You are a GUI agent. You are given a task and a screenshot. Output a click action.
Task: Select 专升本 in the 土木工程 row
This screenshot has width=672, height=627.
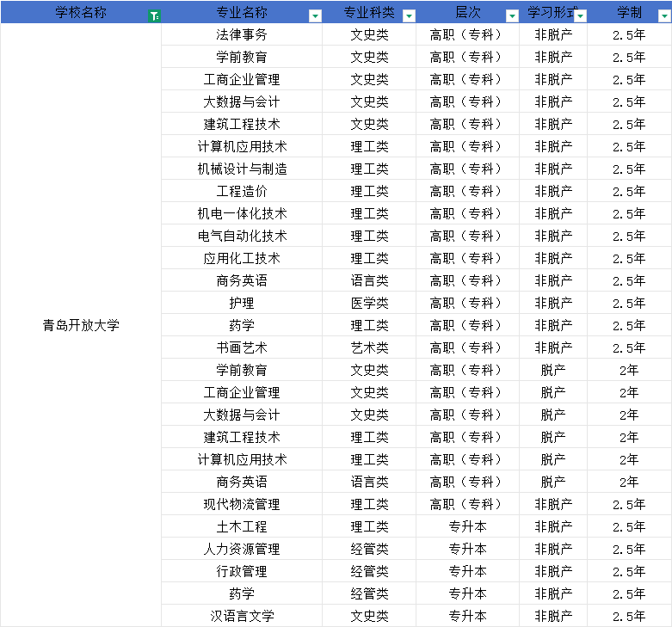467,526
